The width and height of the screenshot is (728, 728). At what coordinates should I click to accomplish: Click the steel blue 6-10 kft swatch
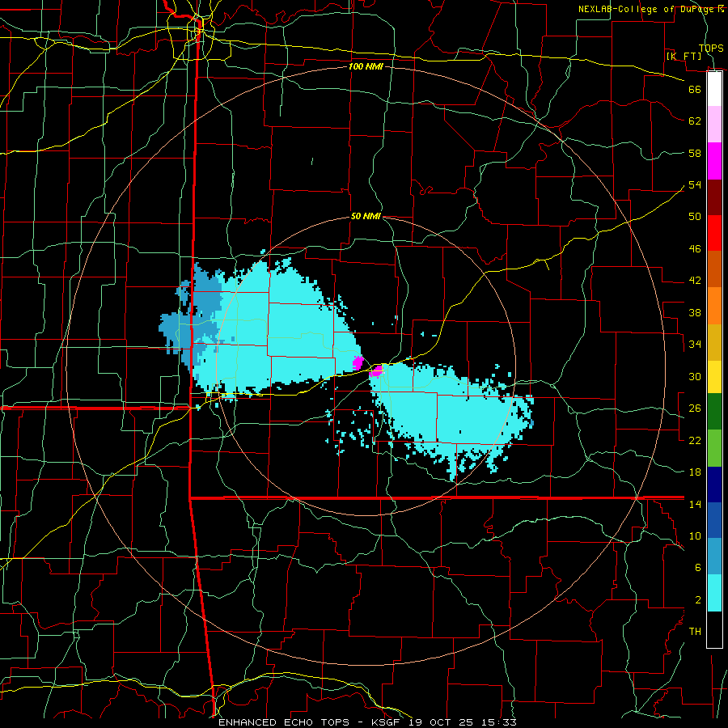tap(714, 557)
